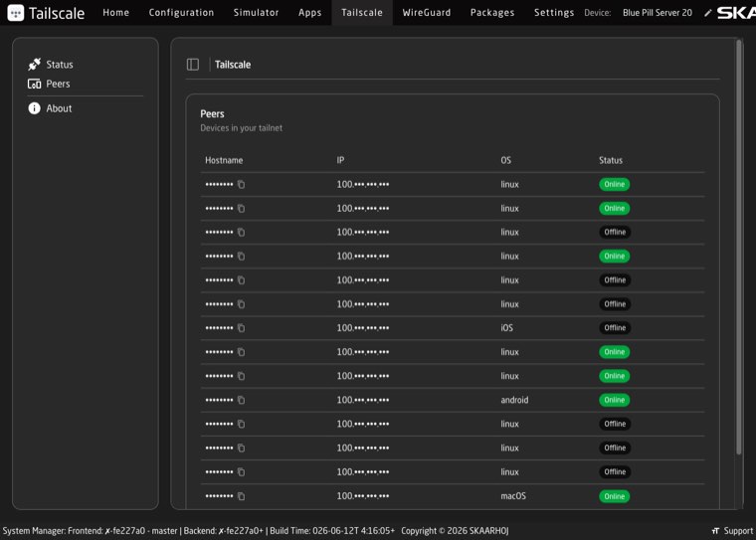Click the Offline badge in the iOS row
The height and width of the screenshot is (540, 756).
click(615, 328)
